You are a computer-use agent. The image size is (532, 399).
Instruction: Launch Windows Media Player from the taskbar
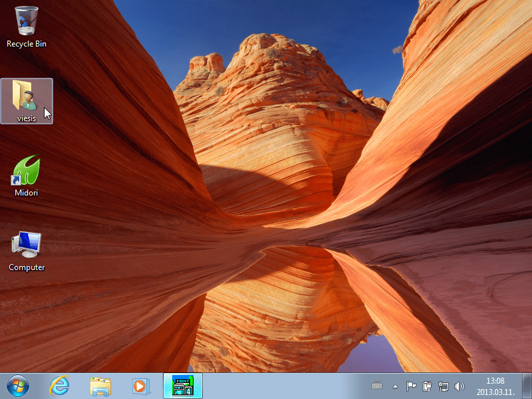140,386
